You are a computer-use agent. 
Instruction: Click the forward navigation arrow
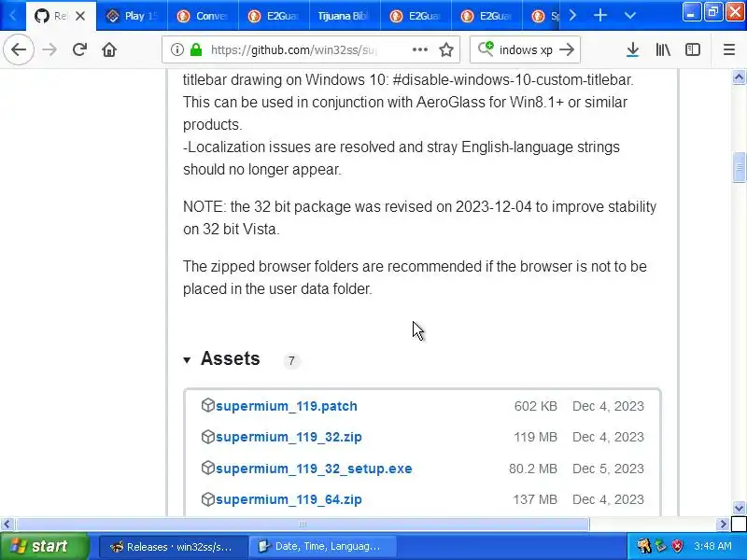49,49
